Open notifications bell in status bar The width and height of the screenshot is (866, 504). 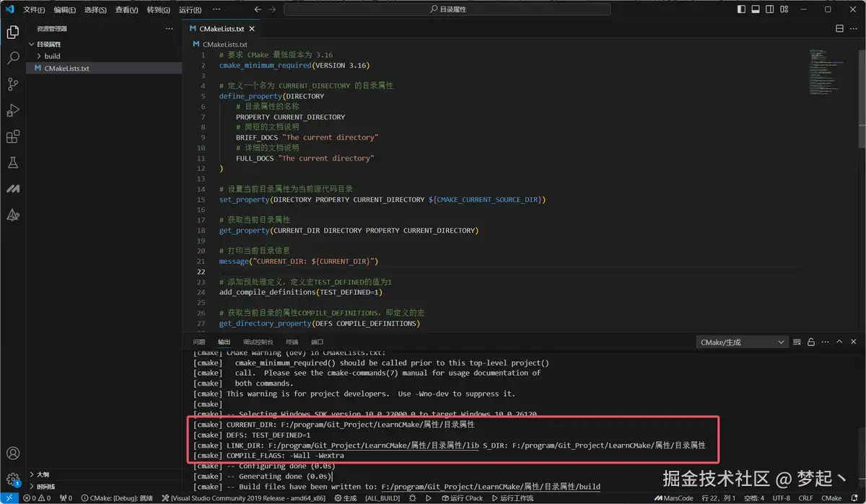(855, 498)
